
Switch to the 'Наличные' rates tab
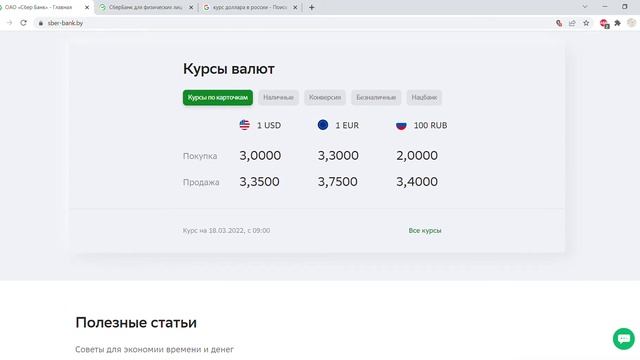click(278, 98)
